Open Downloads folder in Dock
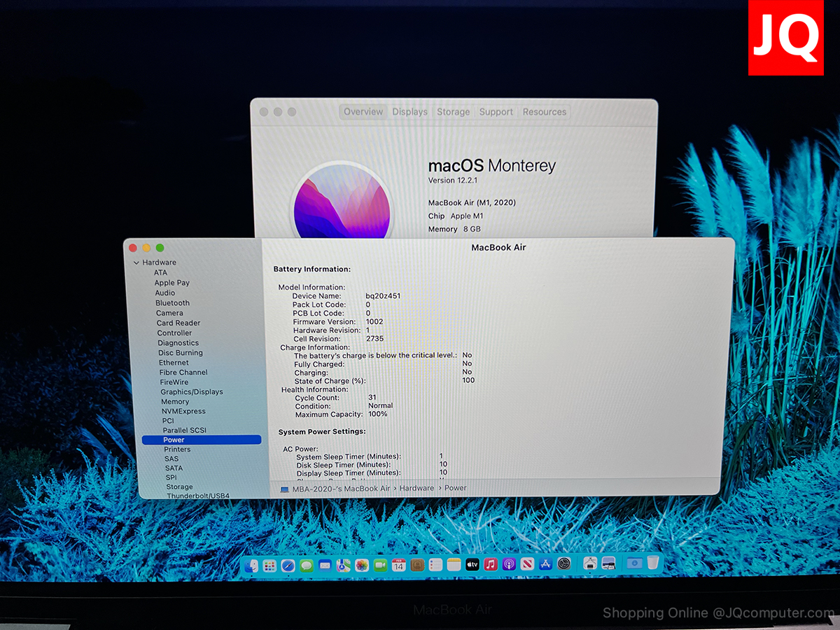840x630 pixels. click(x=635, y=563)
